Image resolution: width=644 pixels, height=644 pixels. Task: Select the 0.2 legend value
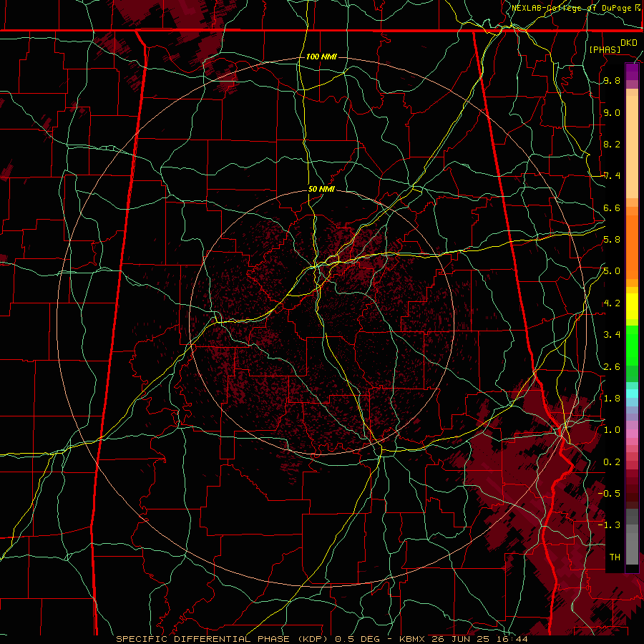pos(612,462)
